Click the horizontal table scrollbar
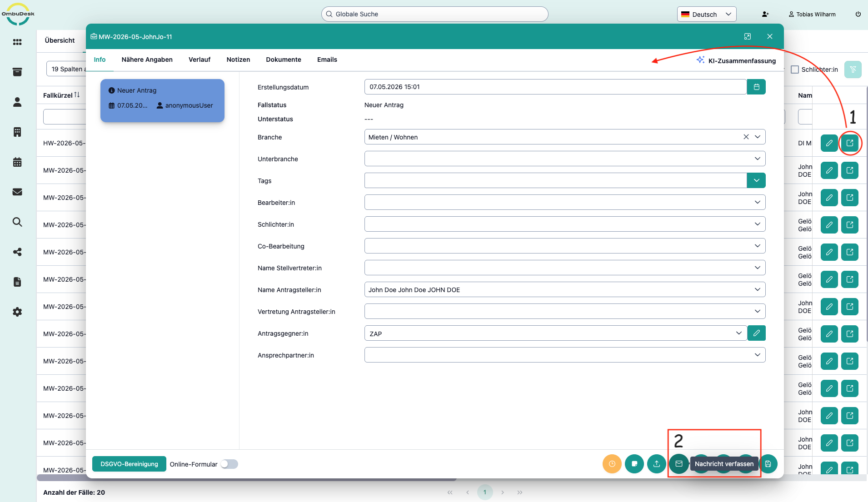 [247, 478]
